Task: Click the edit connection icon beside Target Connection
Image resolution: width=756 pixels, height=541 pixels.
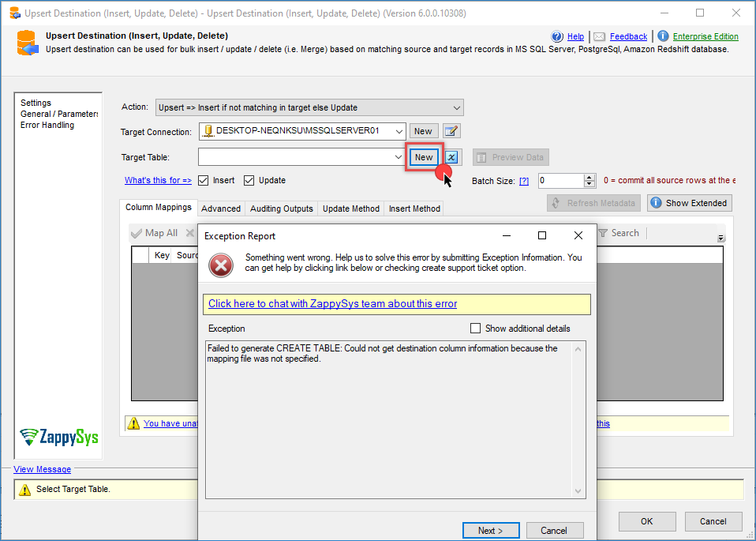Action: 451,131
